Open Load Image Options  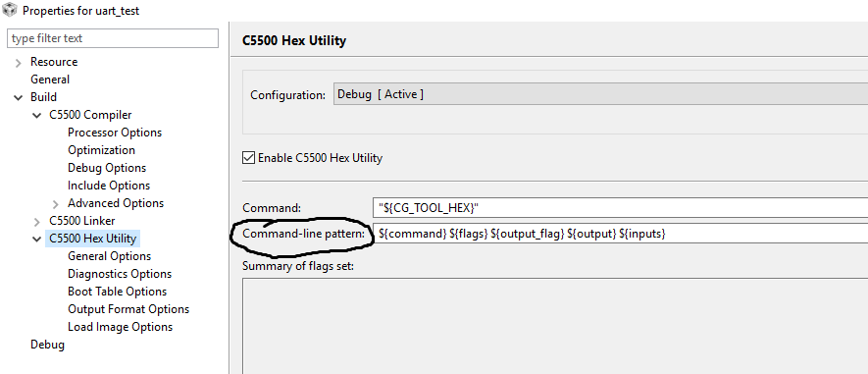point(120,327)
